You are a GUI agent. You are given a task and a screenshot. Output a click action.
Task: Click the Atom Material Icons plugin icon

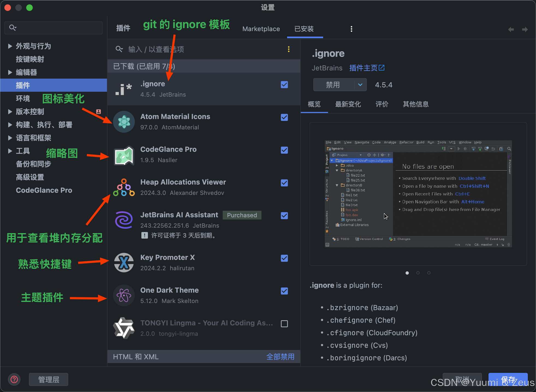coord(124,122)
